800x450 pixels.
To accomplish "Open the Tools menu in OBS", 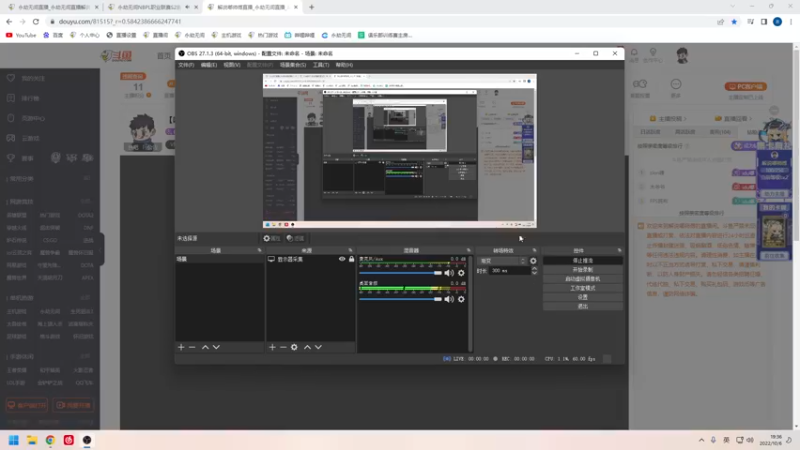I will coord(321,65).
